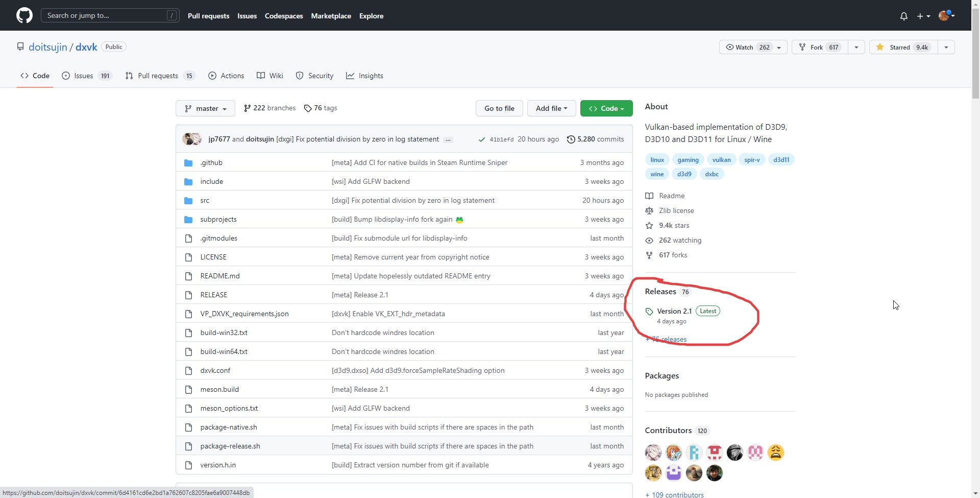Open the subprojects folder

(x=218, y=219)
